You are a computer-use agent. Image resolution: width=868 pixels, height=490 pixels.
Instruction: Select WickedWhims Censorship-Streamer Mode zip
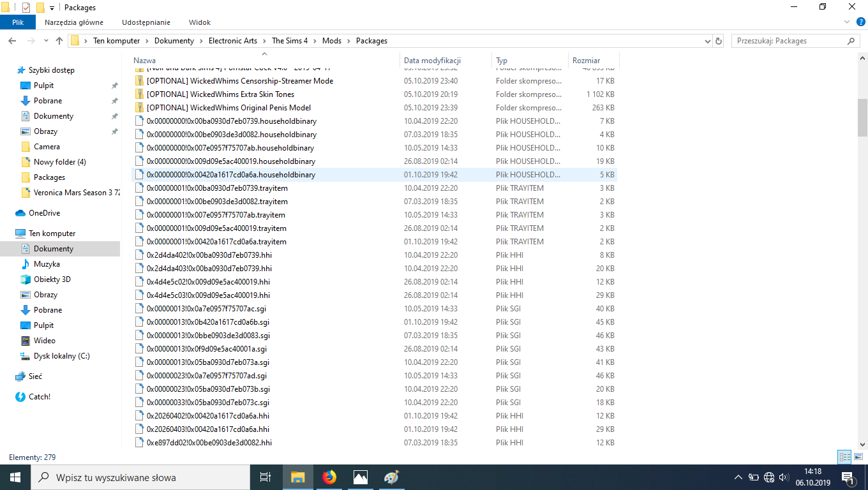tap(240, 81)
